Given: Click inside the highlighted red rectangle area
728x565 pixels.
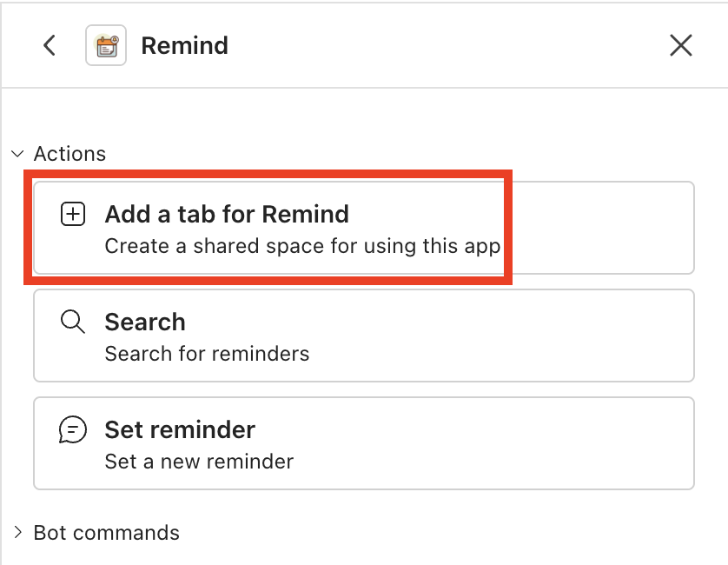Looking at the screenshot, I should pyautogui.click(x=261, y=228).
